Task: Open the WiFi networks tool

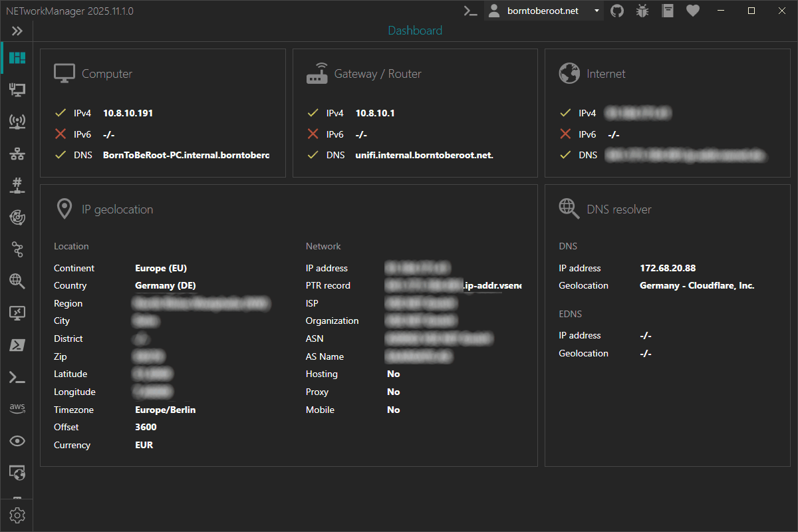Action: [x=17, y=121]
